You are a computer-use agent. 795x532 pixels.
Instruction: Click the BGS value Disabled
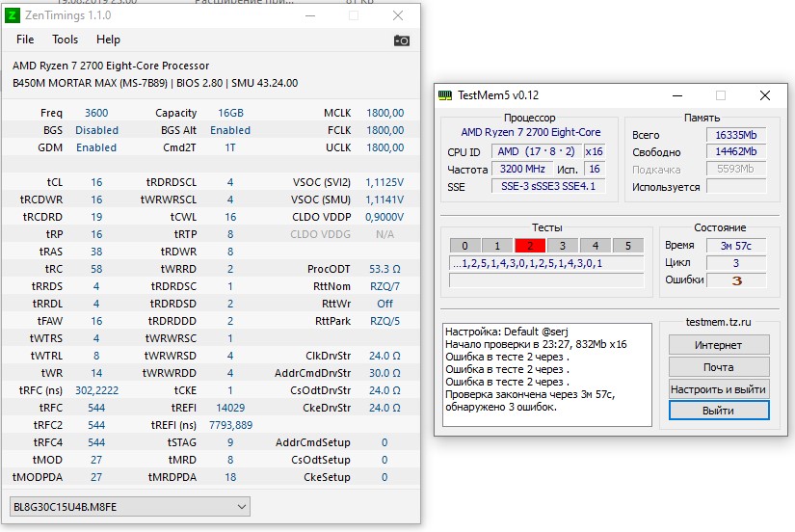[x=96, y=130]
